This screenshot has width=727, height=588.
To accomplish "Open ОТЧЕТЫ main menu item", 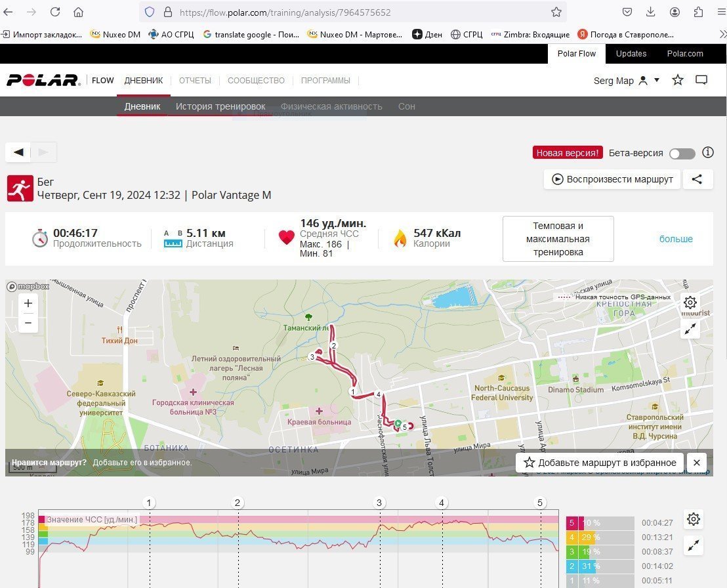I will pos(195,80).
